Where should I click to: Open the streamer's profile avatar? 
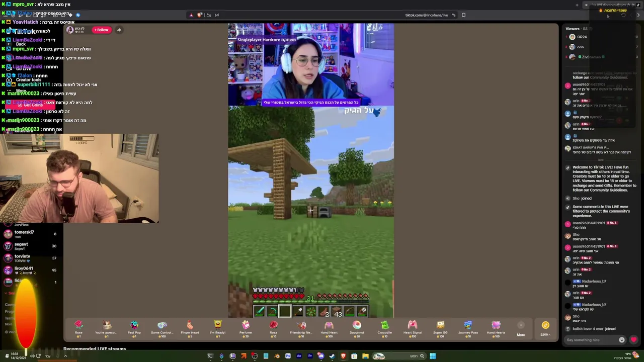coord(70,30)
